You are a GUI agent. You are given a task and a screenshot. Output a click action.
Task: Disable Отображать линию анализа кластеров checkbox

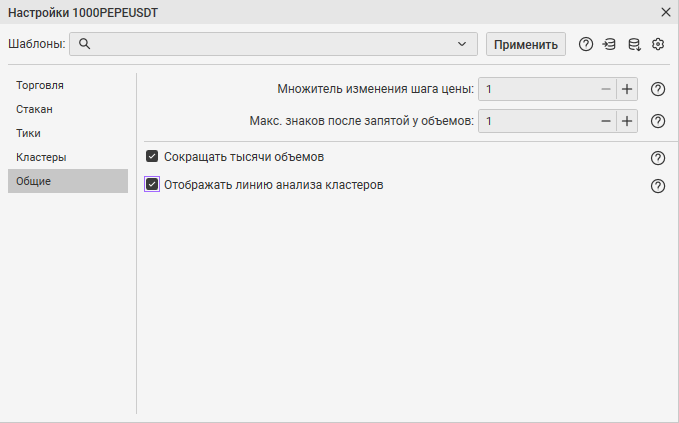pyautogui.click(x=152, y=185)
